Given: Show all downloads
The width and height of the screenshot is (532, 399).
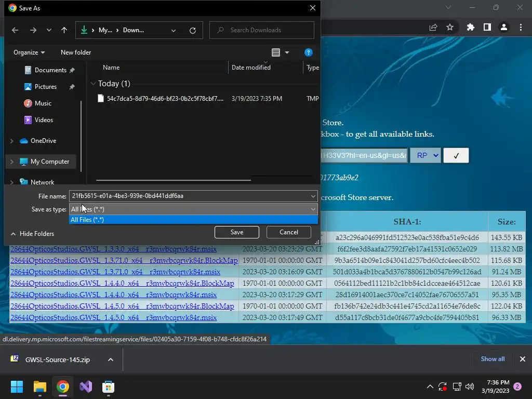Looking at the screenshot, I should point(493,358).
